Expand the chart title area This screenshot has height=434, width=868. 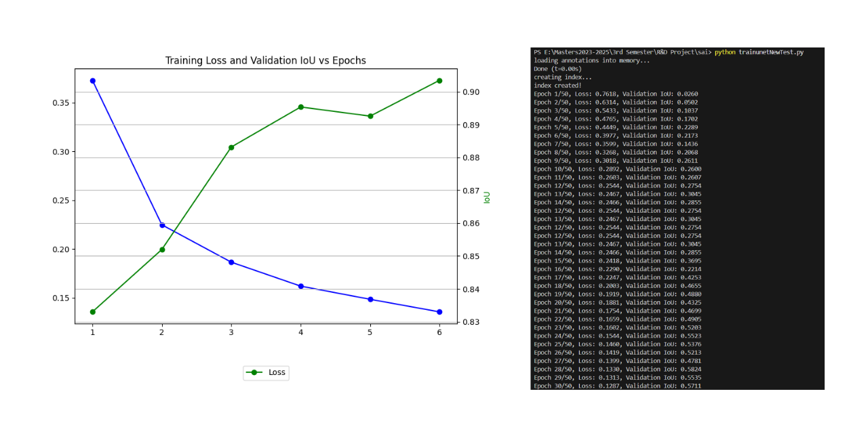click(x=265, y=60)
